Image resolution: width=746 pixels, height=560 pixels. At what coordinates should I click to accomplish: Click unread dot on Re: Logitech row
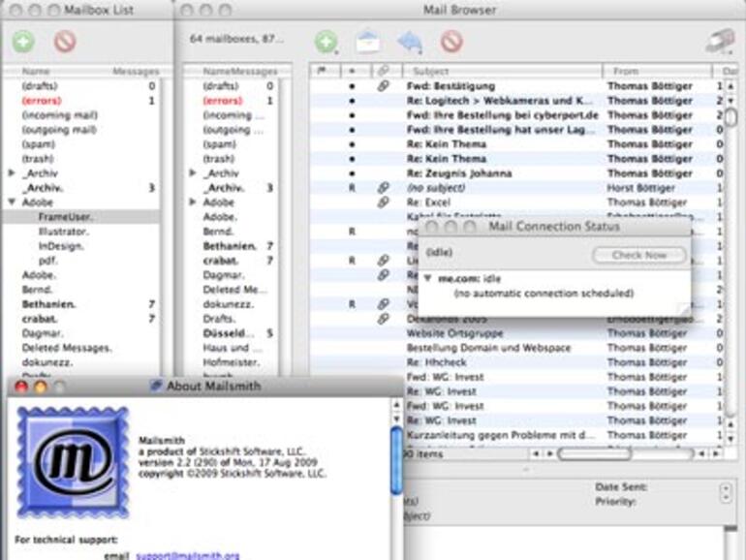pos(352,101)
